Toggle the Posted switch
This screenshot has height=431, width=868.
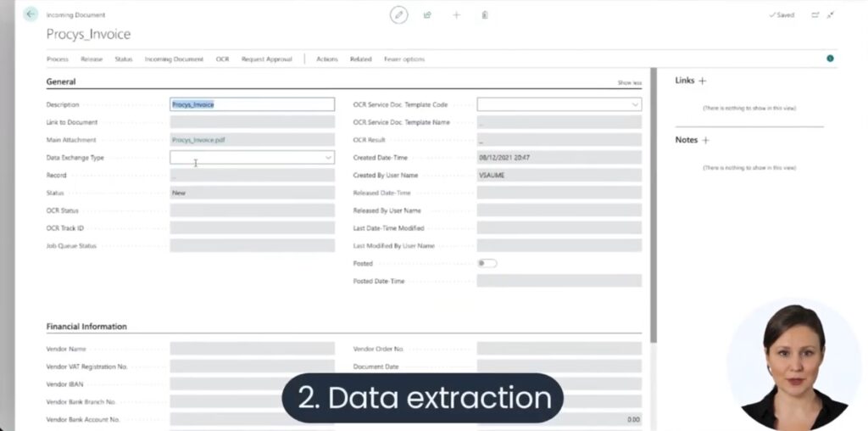point(487,263)
